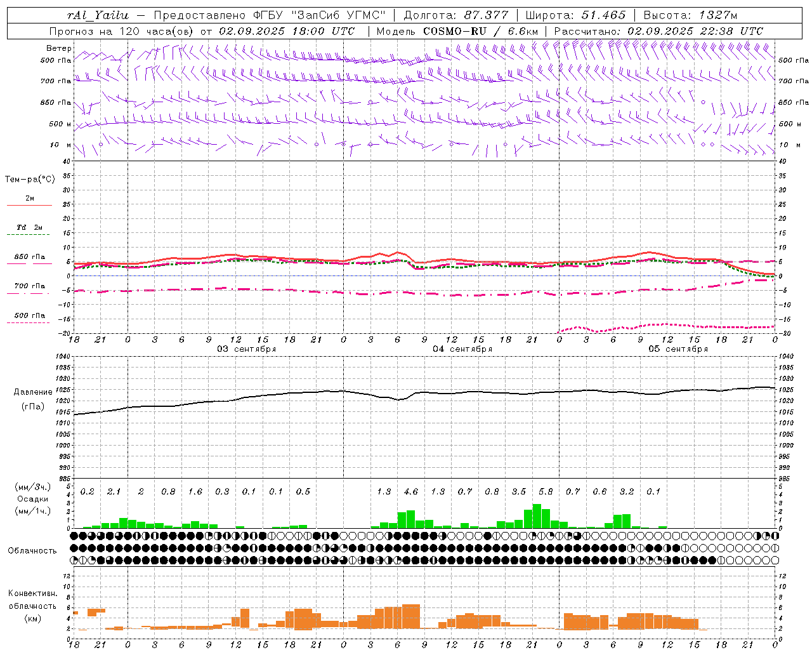Click the 3-hour precipitation value 2.1
Viewport: 812px width, 650px height.
[114, 492]
